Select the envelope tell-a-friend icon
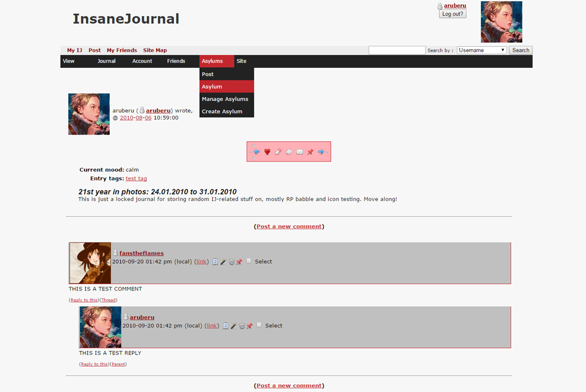 coord(299,152)
